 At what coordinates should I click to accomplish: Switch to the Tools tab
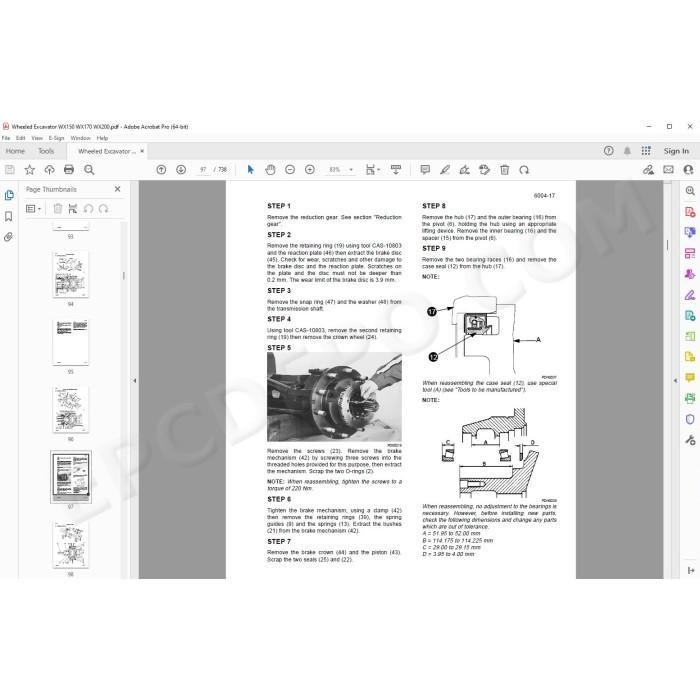tap(46, 151)
